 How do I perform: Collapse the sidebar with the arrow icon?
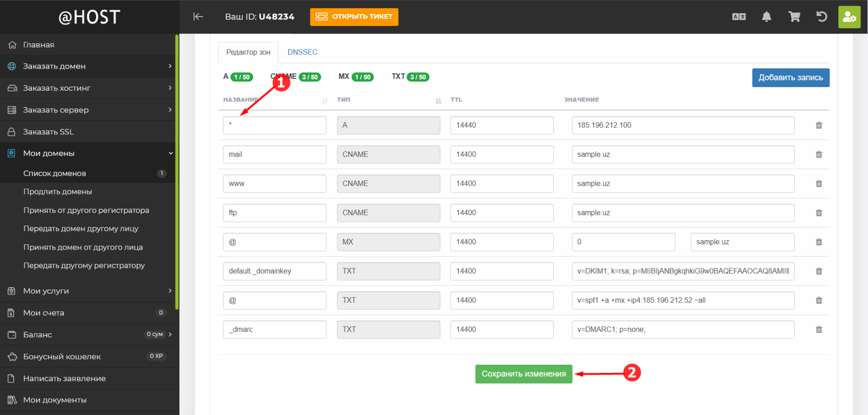point(198,17)
